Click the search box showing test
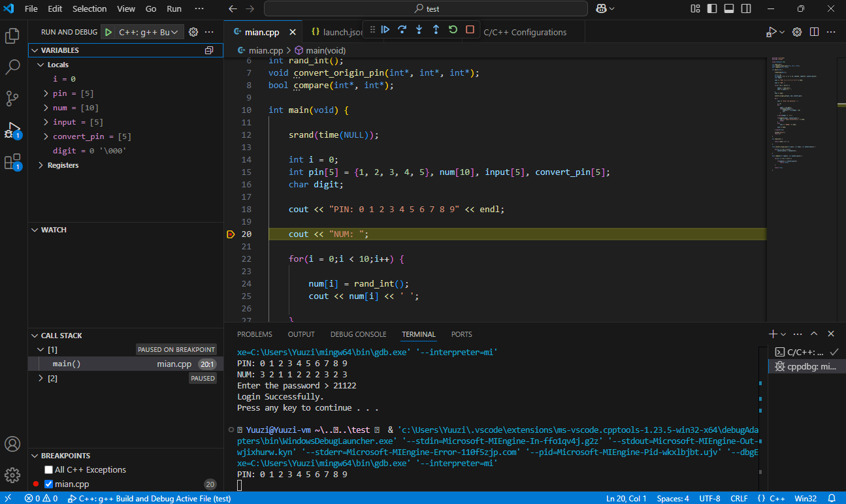This screenshot has height=504, width=846. pos(427,8)
